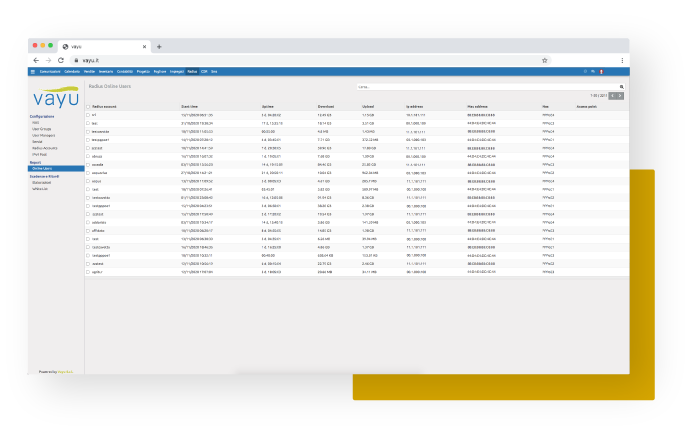Open the Contabilità menu
This screenshot has width=695, height=439.
tap(125, 72)
